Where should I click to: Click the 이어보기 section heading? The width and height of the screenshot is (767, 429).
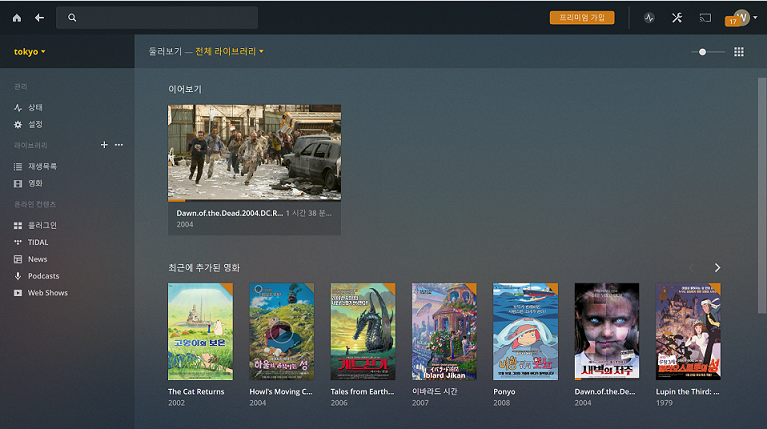(x=185, y=89)
